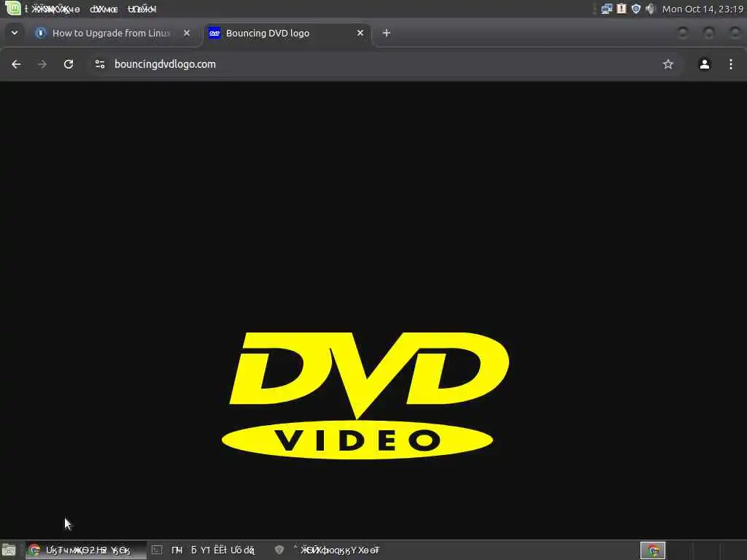This screenshot has width=747, height=560.
Task: Open the Chrome three-dot menu
Action: tap(731, 64)
